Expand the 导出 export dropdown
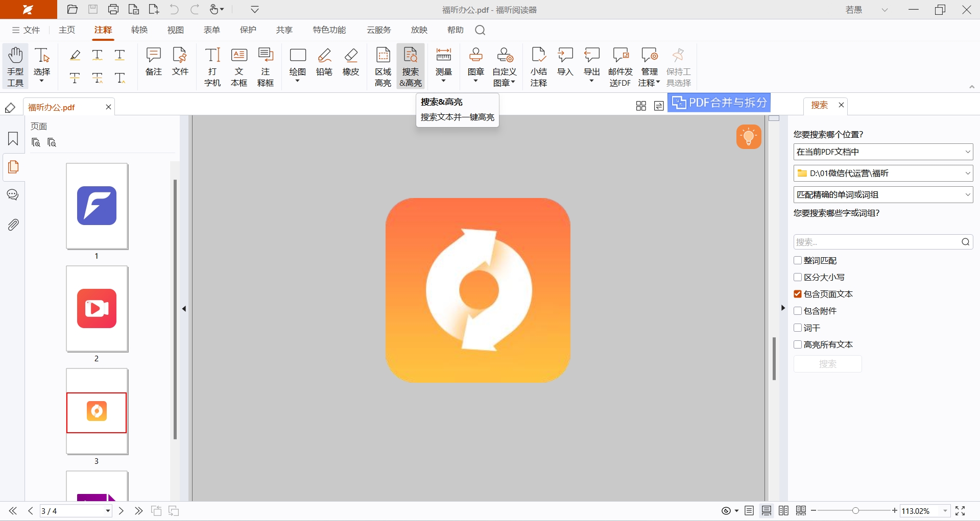This screenshot has height=521, width=980. pos(592,81)
